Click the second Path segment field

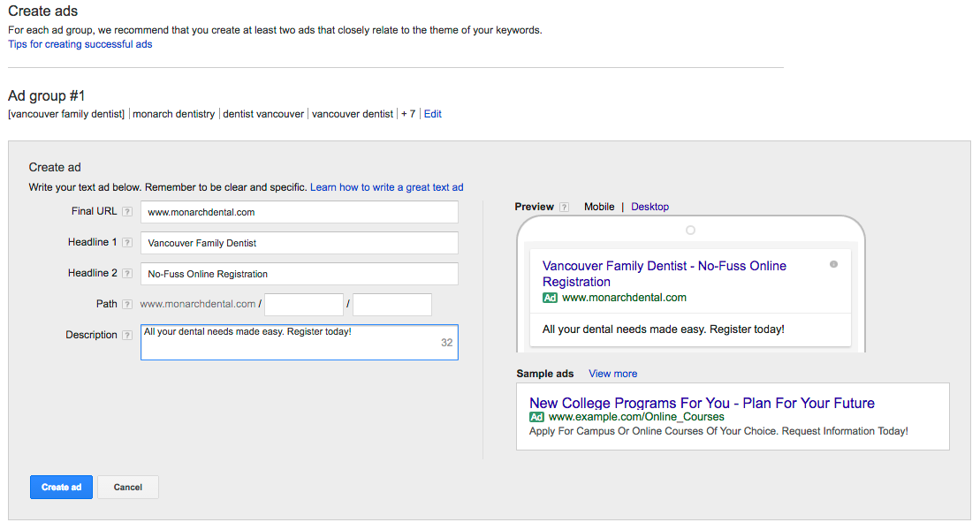(391, 305)
